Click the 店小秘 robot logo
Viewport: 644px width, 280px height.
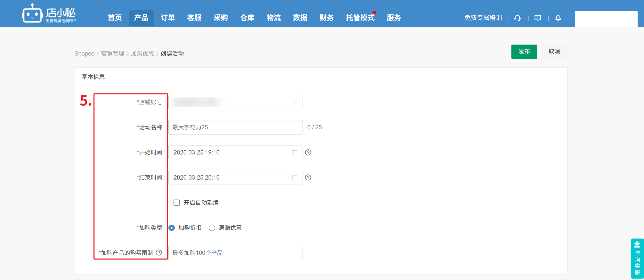coord(32,14)
